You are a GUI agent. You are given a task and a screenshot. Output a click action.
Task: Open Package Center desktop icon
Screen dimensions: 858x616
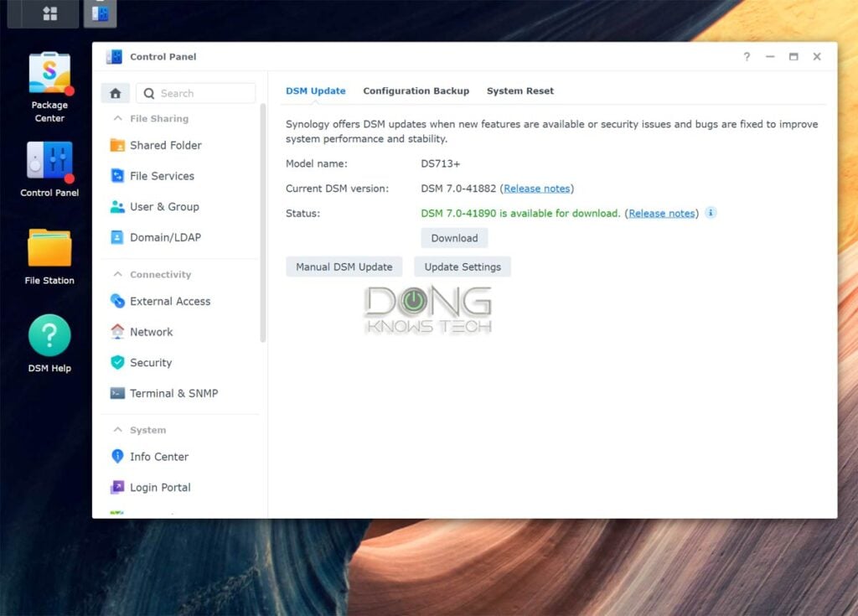coord(49,73)
